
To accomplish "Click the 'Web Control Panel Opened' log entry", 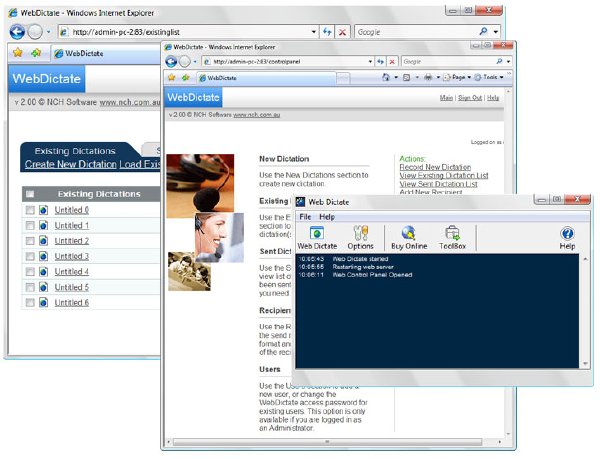I will click(x=372, y=275).
